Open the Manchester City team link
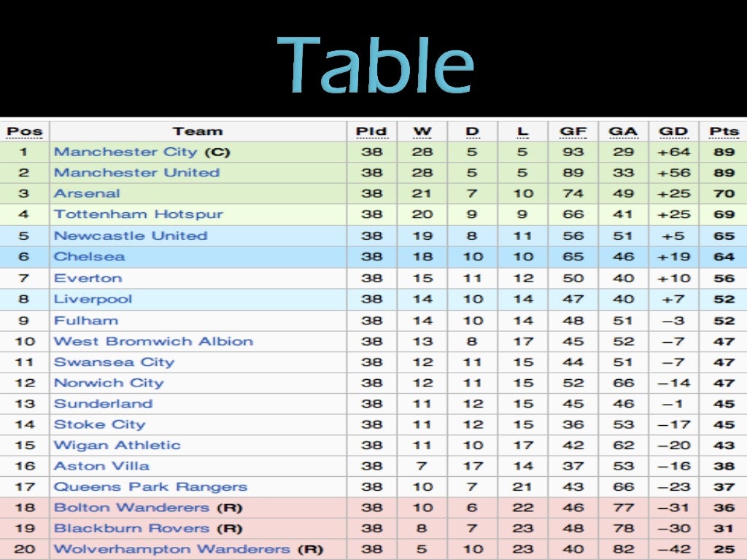The width and height of the screenshot is (747, 560). tap(125, 152)
